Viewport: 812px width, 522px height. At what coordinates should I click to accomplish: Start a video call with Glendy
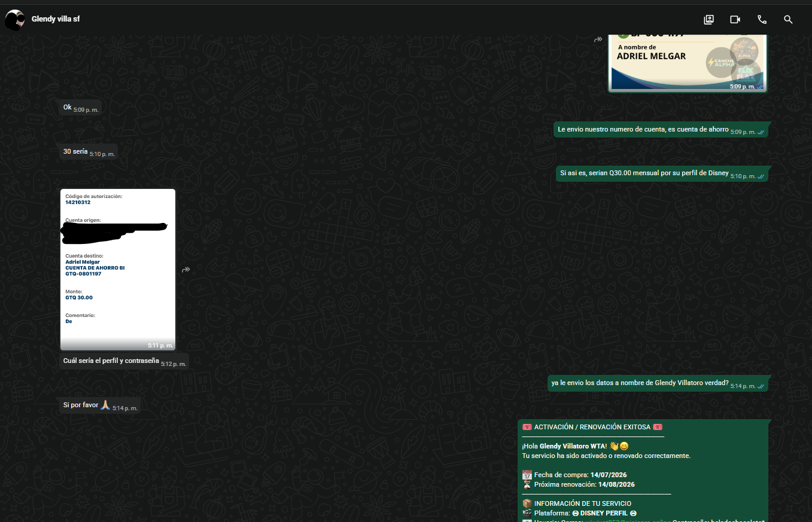tap(735, 20)
